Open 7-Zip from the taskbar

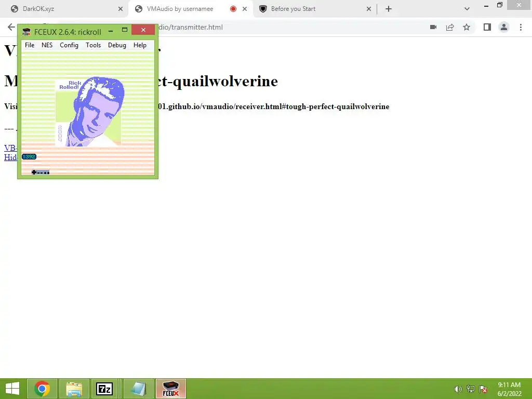104,389
